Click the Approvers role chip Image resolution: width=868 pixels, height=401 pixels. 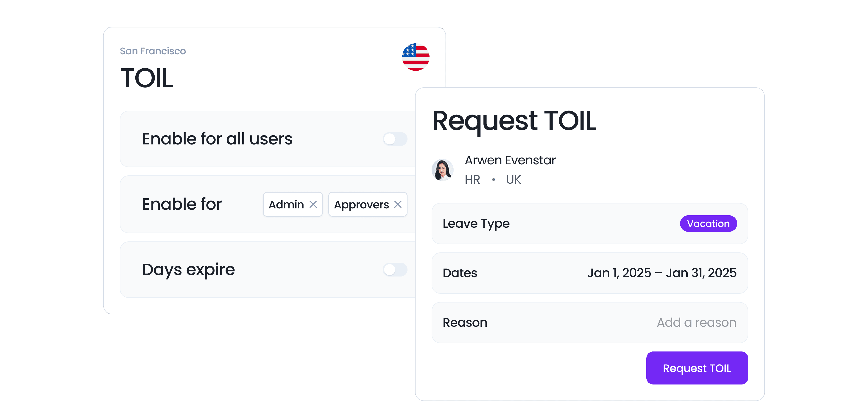(368, 204)
